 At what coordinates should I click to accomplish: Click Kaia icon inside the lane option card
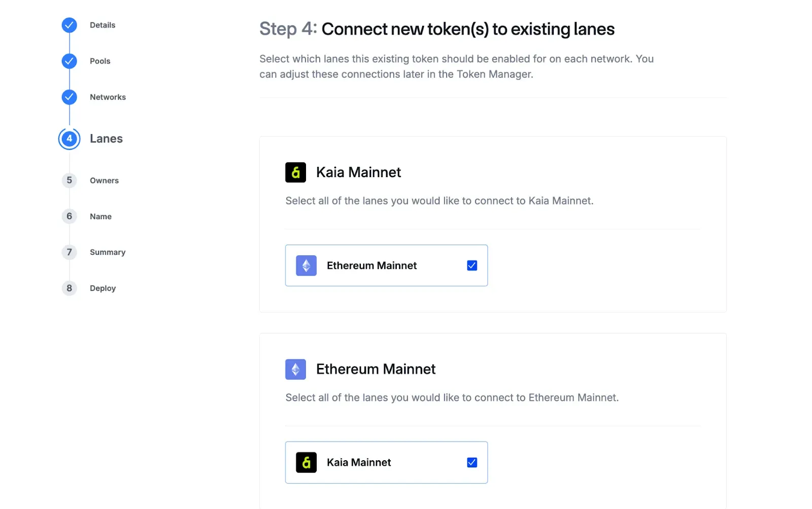click(x=306, y=462)
